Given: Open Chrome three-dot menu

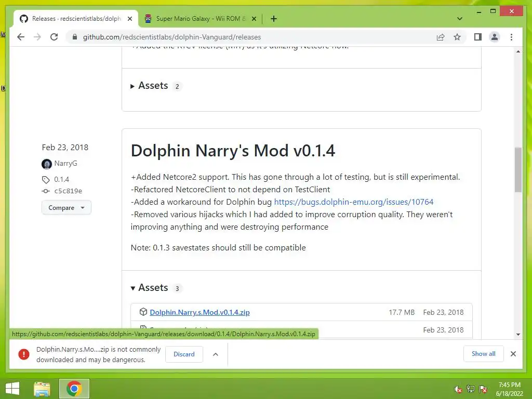Looking at the screenshot, I should pyautogui.click(x=511, y=37).
